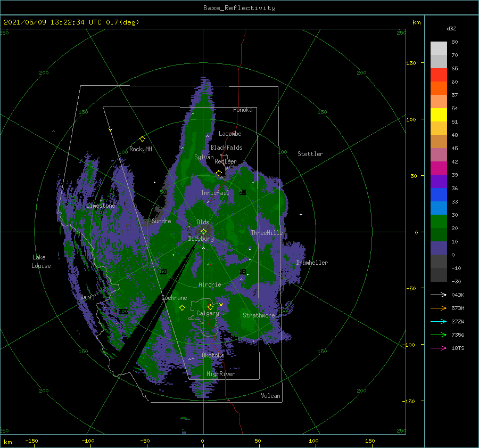Select the light gray 80 dBZ color swatch
The image size is (479, 448).
coord(439,48)
